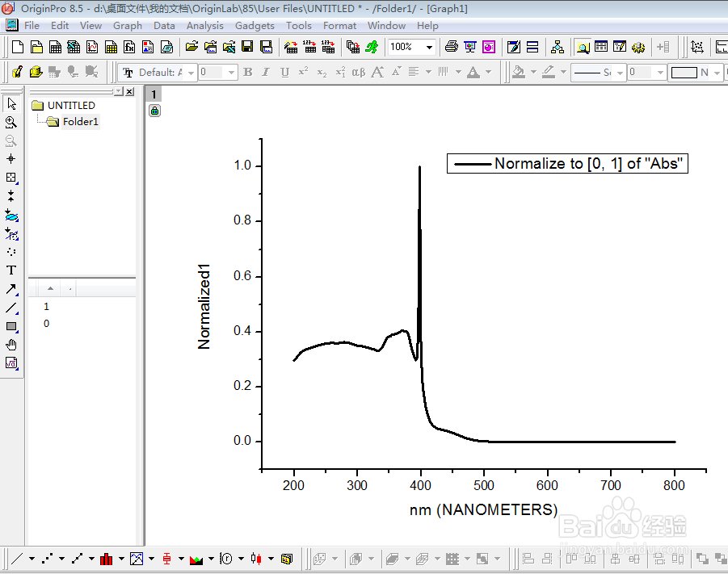
Task: Open the Analysis menu
Action: pyautogui.click(x=204, y=26)
